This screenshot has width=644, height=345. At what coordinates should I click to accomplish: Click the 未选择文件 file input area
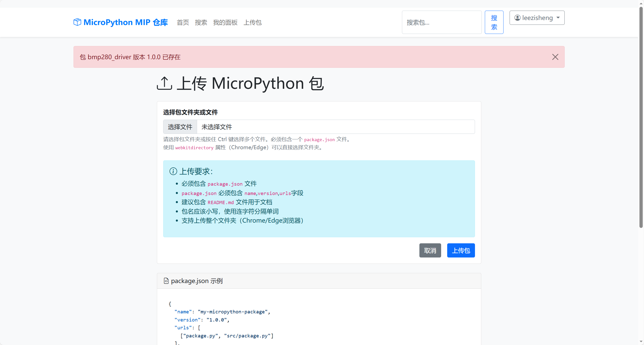[319, 127]
